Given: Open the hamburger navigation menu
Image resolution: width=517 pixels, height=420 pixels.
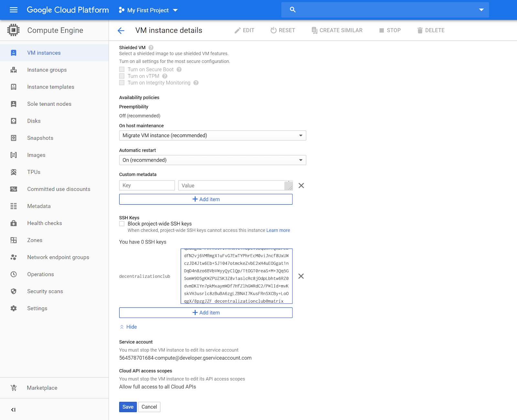Looking at the screenshot, I should [14, 10].
